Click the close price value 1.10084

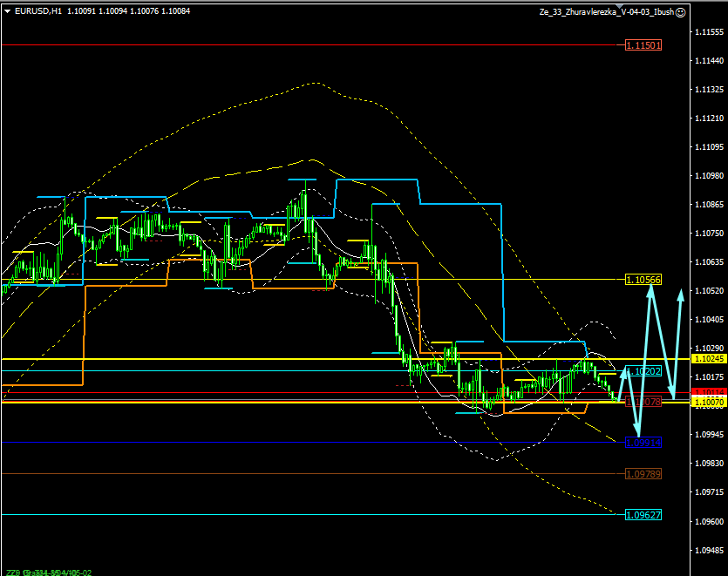[175, 11]
